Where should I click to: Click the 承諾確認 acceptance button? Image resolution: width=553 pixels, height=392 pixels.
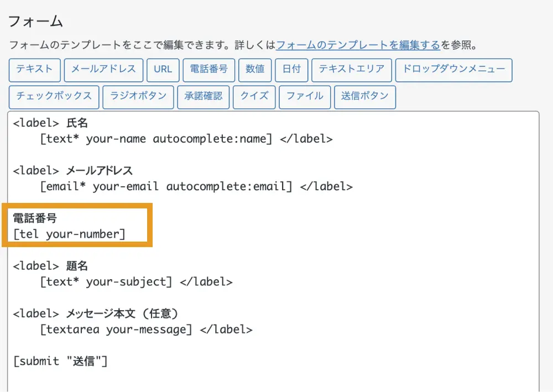[204, 96]
